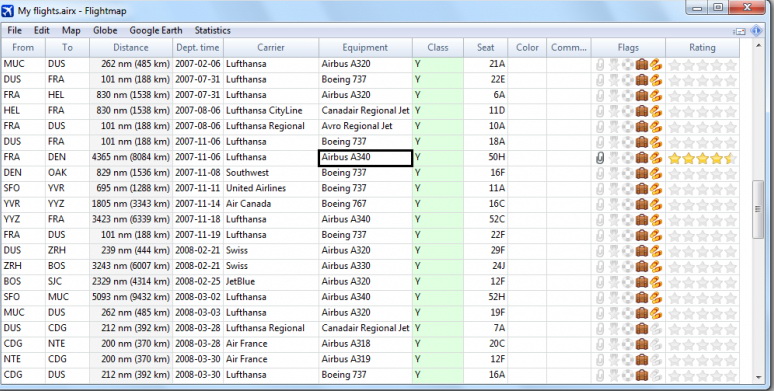Click the paperclip icon in the ZRH-BOS row
The height and width of the screenshot is (391, 774).
pos(600,267)
